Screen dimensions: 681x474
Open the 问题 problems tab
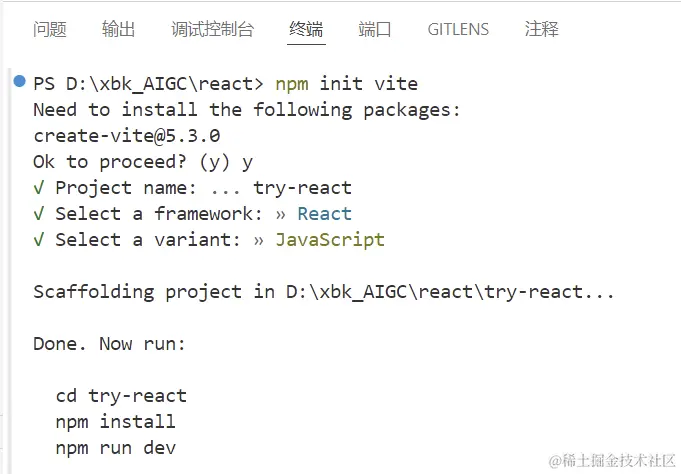(50, 29)
